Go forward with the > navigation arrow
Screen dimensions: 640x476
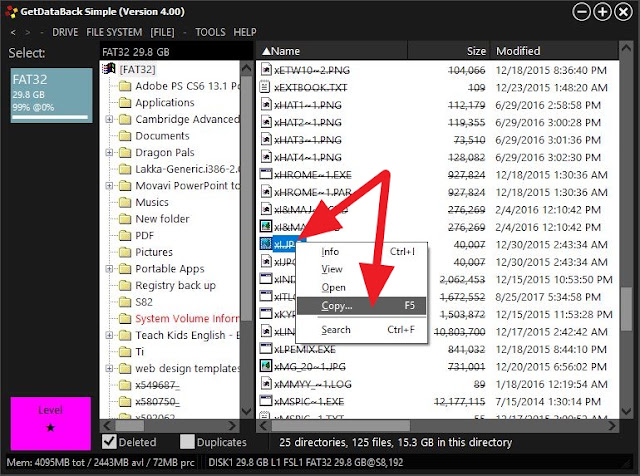click(27, 32)
